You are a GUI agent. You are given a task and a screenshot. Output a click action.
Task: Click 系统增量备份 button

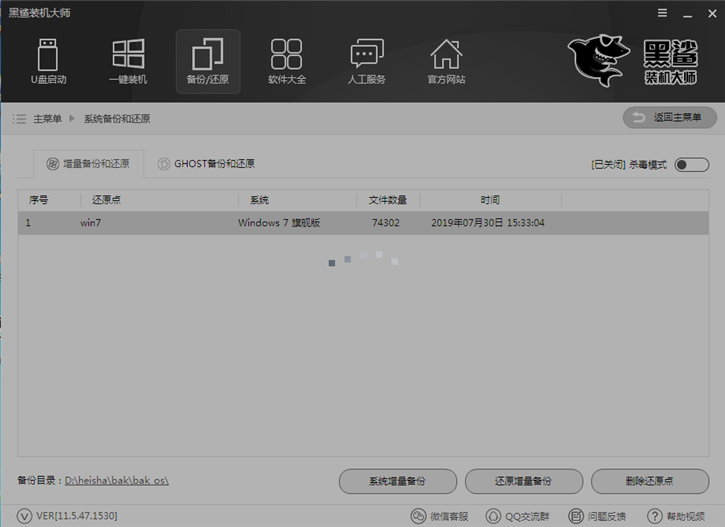[x=398, y=481]
